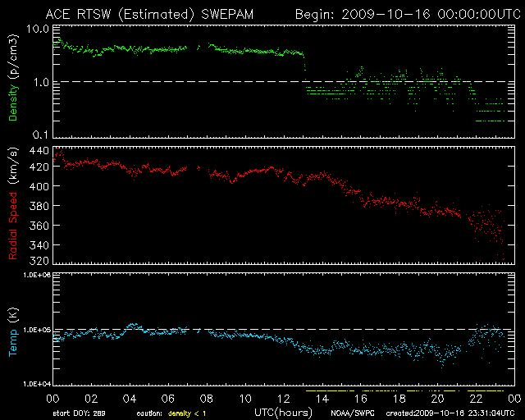
Task: Click the '400' speed tick label
Action: click(39, 186)
